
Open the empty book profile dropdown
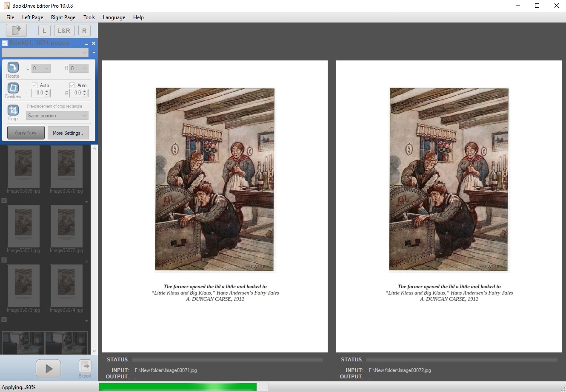(x=45, y=52)
